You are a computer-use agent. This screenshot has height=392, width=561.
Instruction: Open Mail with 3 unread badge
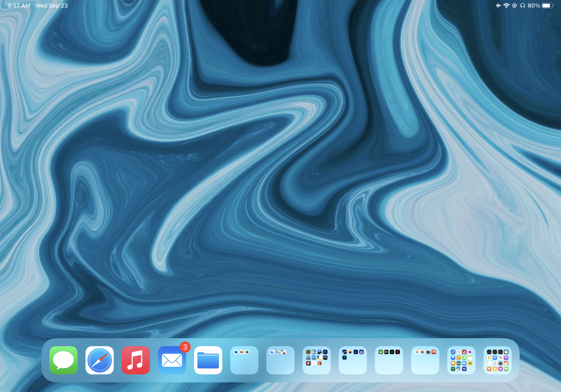(172, 360)
